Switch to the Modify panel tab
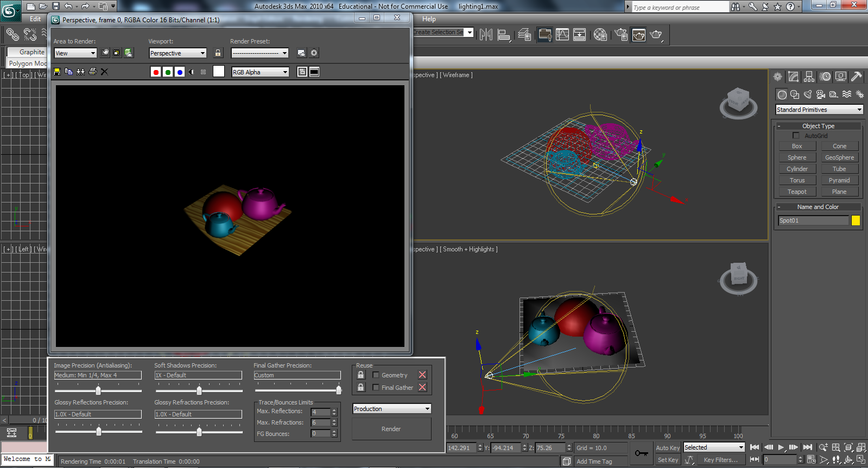The height and width of the screenshot is (468, 868). [x=794, y=77]
